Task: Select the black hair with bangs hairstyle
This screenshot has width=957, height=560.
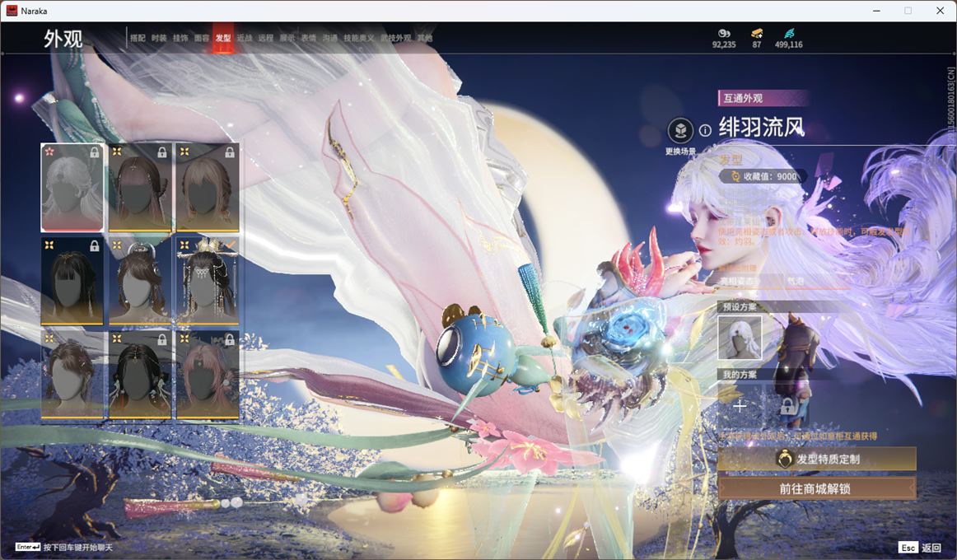Action: (x=72, y=281)
